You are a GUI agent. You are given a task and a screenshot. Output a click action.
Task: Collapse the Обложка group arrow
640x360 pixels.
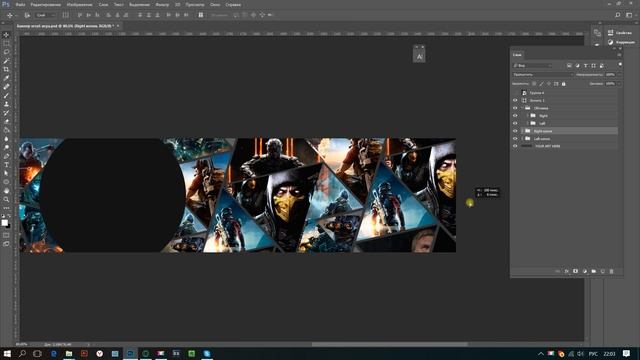pos(522,108)
